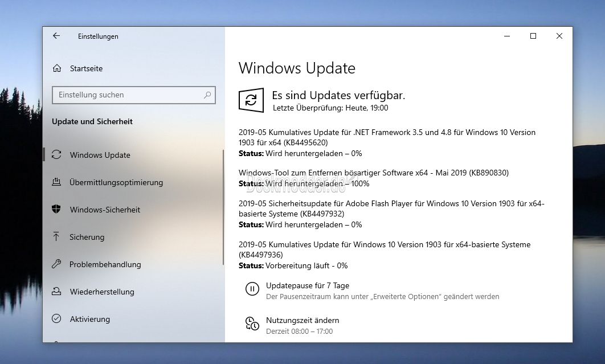
Task: Click the Wiederherstellung icon
Action: pos(56,292)
